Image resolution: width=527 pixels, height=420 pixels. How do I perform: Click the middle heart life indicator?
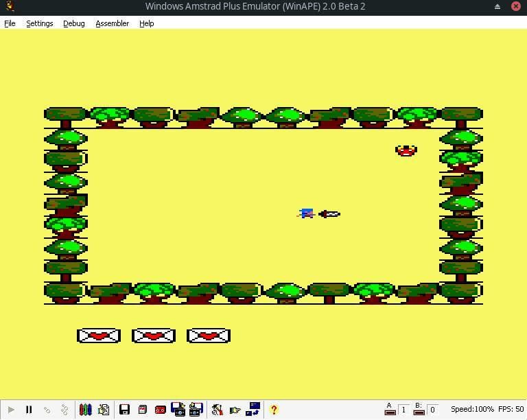[154, 336]
